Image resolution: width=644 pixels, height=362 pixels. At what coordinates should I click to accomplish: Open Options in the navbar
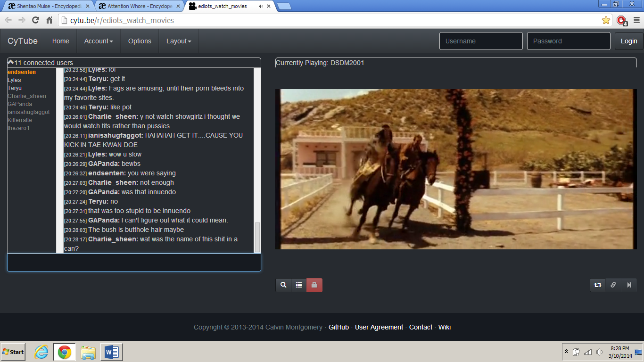(140, 41)
